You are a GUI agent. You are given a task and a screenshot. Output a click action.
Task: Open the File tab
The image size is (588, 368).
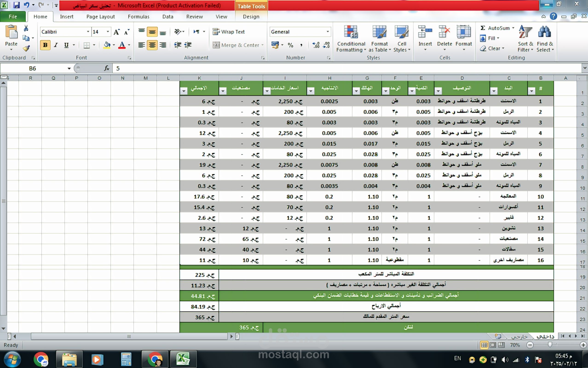click(x=13, y=17)
